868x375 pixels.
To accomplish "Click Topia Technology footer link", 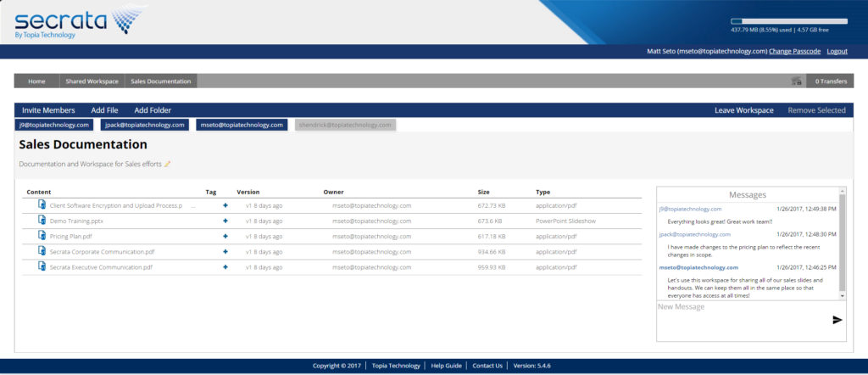I will 395,366.
